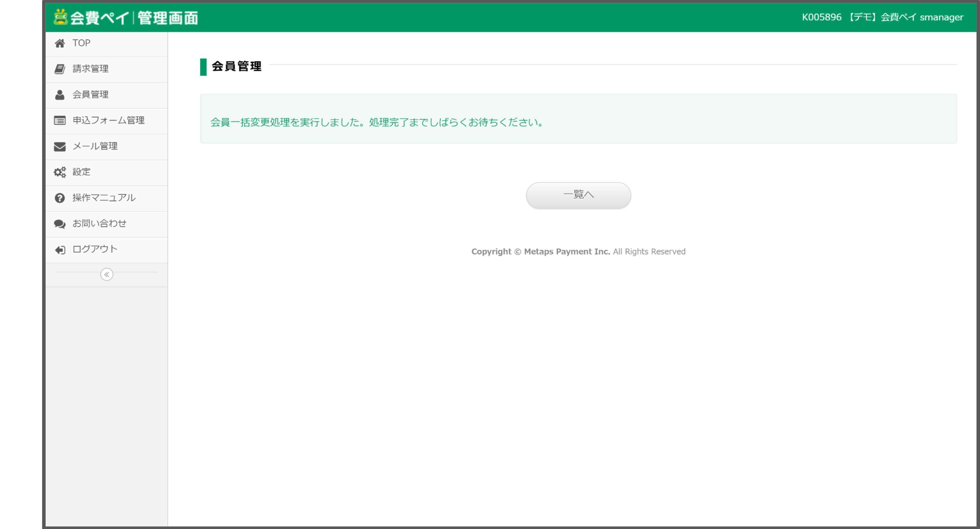Open 請求管理 from the sidebar
This screenshot has width=980, height=529.
point(90,69)
